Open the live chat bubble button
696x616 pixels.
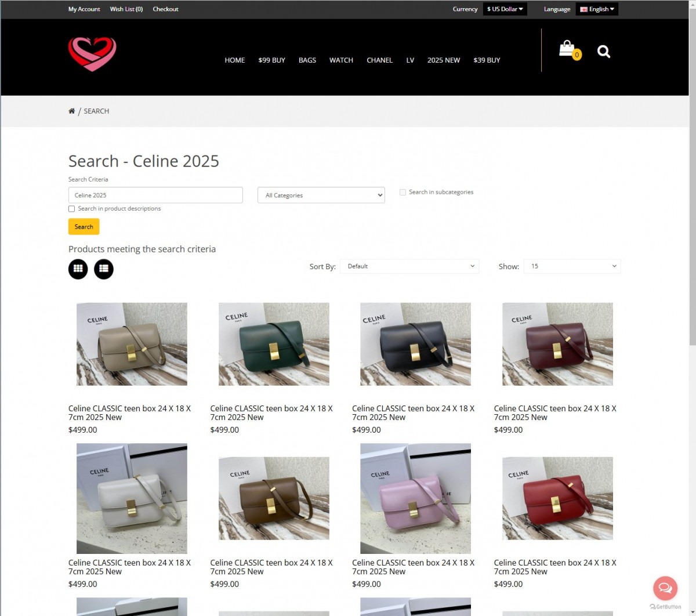665,588
